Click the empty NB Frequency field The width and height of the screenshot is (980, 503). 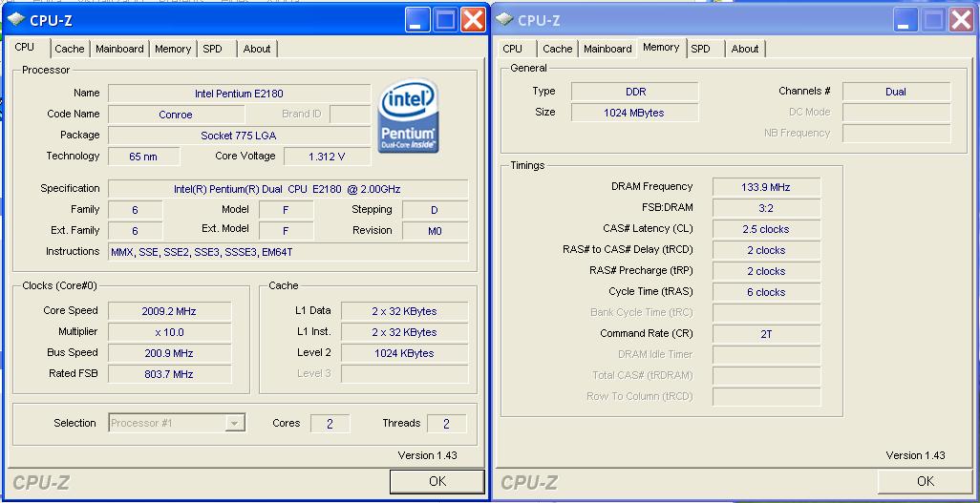click(x=896, y=134)
